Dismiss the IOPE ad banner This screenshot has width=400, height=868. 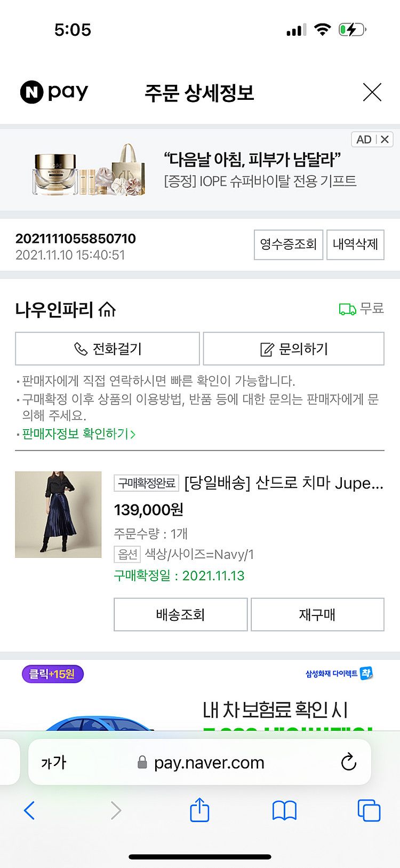(x=385, y=139)
